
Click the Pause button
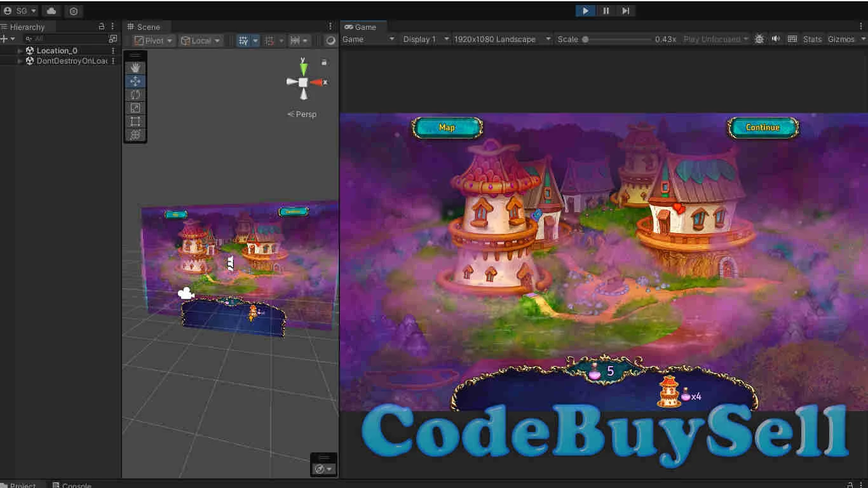coord(606,11)
